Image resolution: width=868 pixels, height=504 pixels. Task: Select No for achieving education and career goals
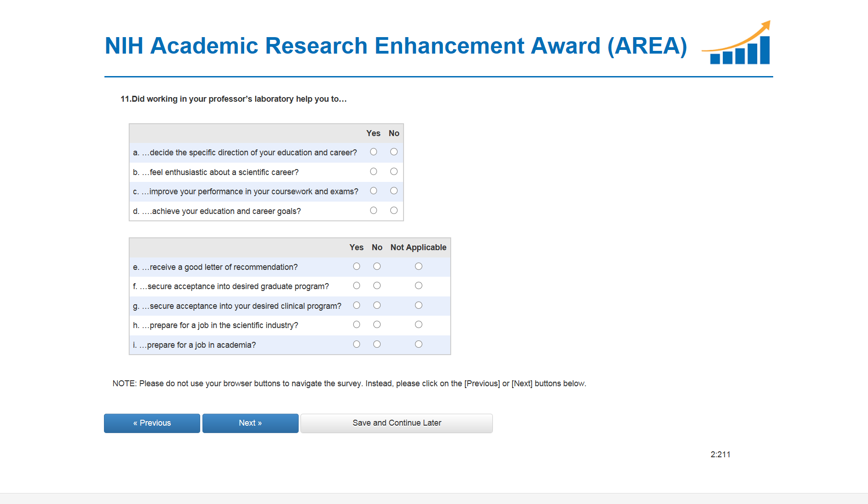394,211
